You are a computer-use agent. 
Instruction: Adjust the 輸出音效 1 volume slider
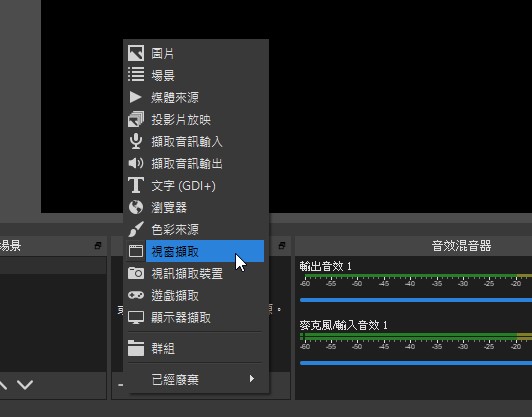point(416,300)
